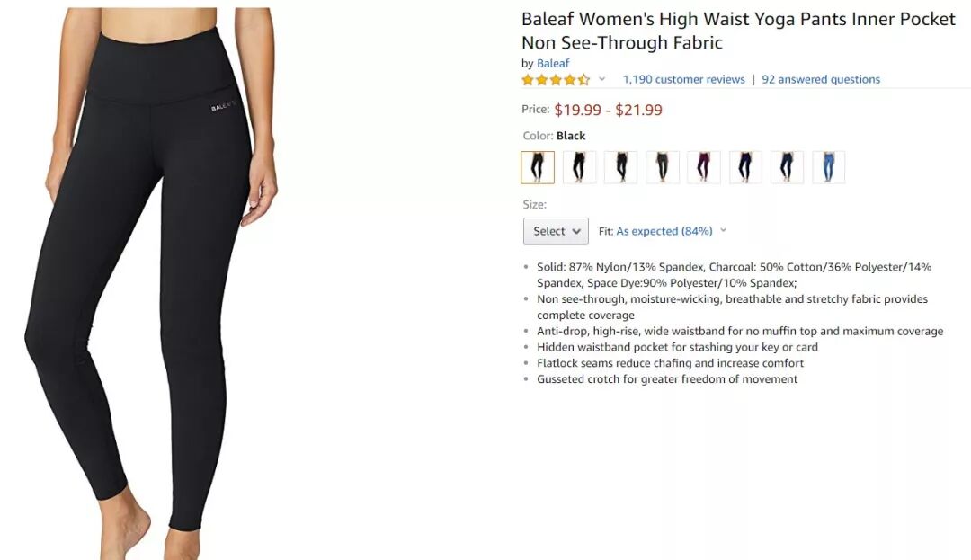Choose the seventh swatch in dark denim blue
Screen dimensions: 971x560
pos(787,167)
